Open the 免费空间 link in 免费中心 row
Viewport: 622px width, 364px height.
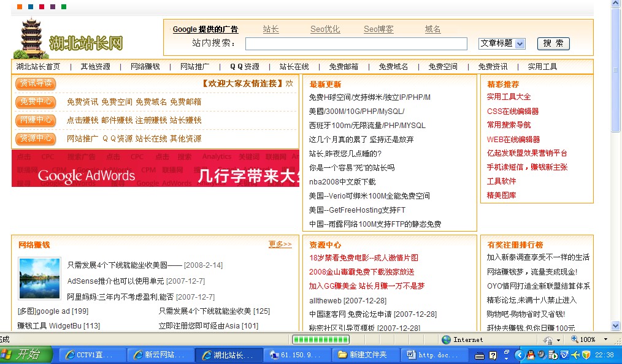(117, 102)
